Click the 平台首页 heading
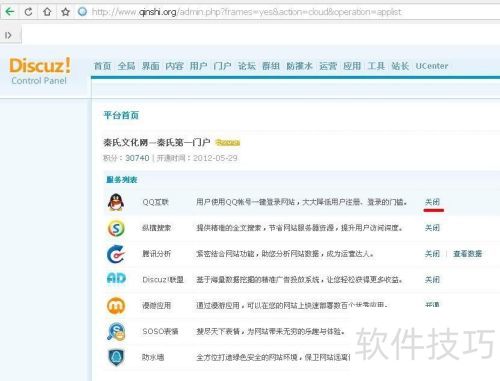500x381 pixels. tap(121, 115)
